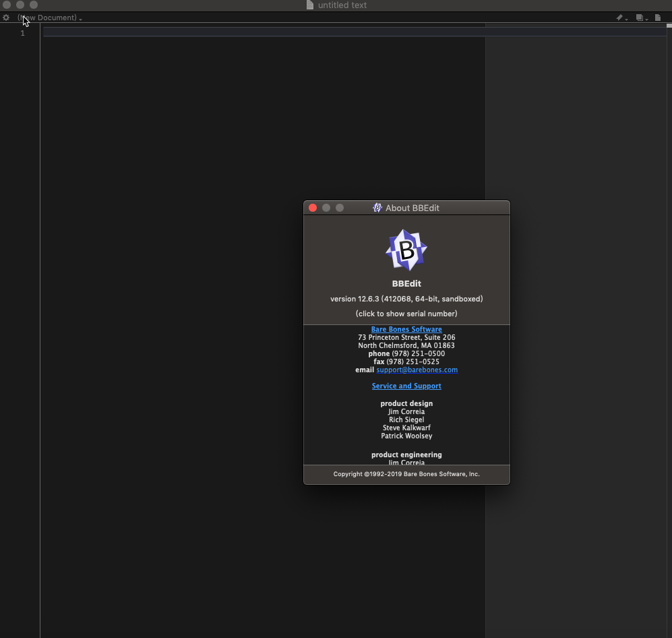Screen dimensions: 672x638
Task: Click the small BBEdit icon in About title bar
Action: 377,208
